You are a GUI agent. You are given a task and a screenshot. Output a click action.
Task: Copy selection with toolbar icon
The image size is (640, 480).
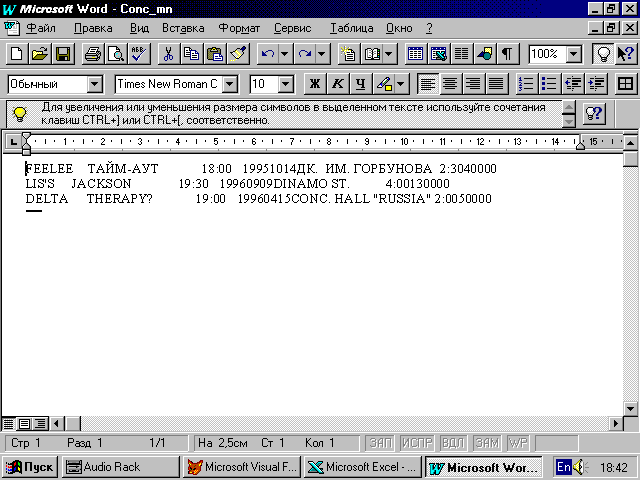tap(191, 54)
